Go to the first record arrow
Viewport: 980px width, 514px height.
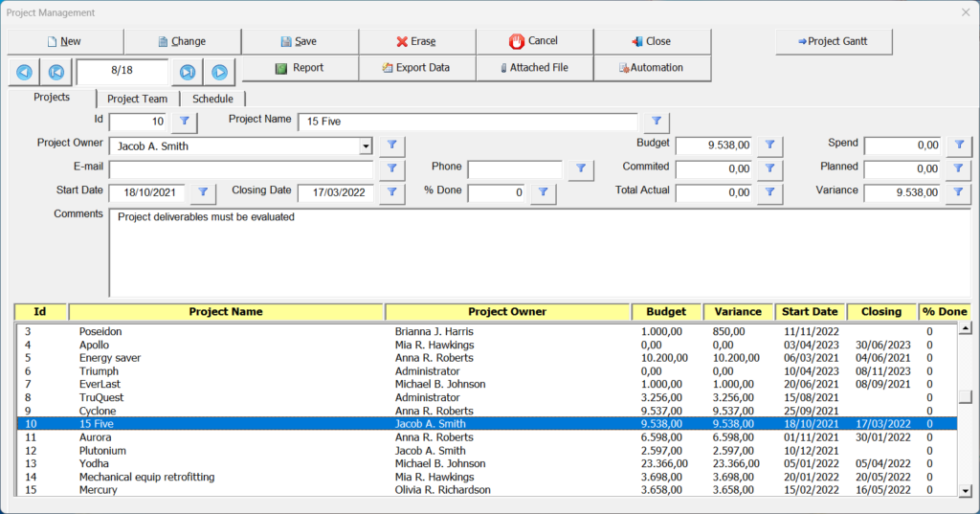(56, 72)
